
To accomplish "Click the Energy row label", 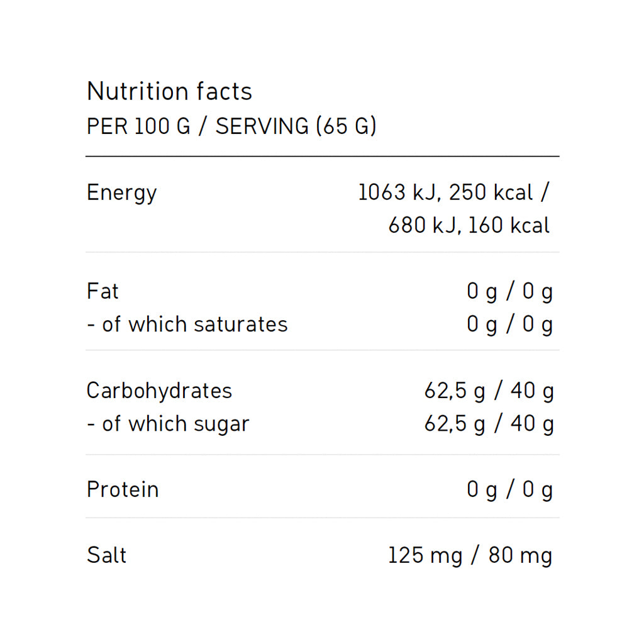I will point(121,193).
